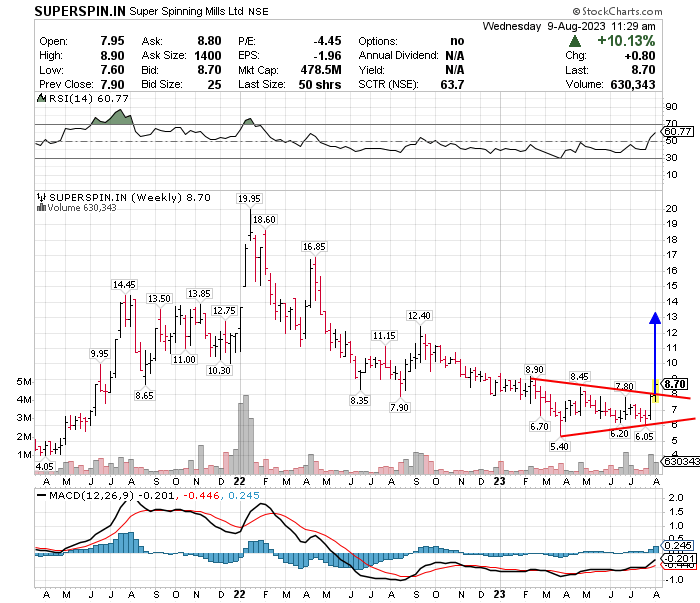Screen dimensions: 700x603
Task: Click the 0.245 tag on MACD right axis
Action: click(678, 545)
